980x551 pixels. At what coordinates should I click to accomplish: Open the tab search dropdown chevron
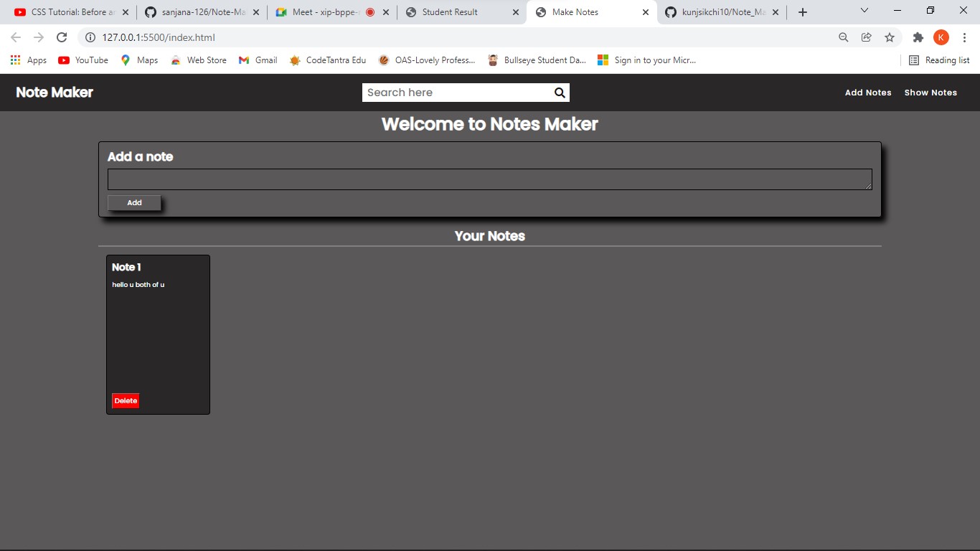(x=864, y=11)
